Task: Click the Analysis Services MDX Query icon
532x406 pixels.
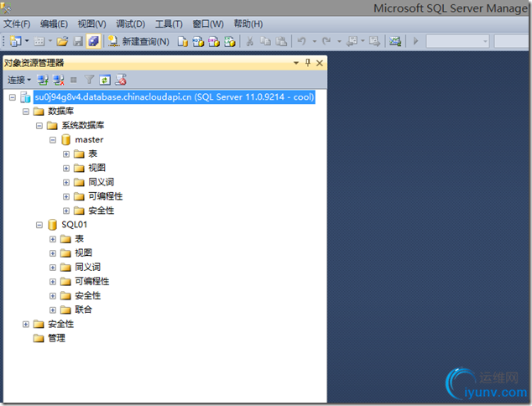Action: 198,42
